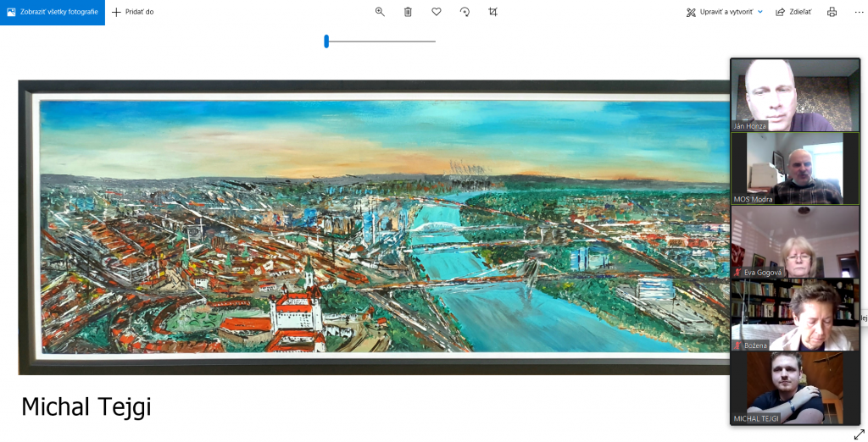The height and width of the screenshot is (442, 868).
Task: Click Zobraziť všetky fotografie button
Action: click(53, 12)
